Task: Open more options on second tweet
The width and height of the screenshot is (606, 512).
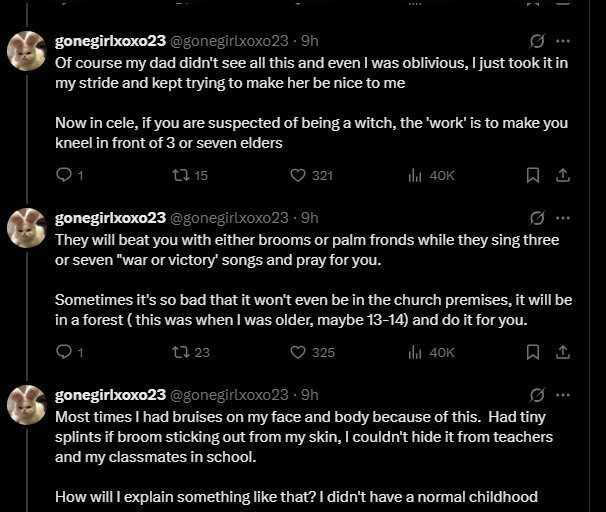Action: point(563,217)
